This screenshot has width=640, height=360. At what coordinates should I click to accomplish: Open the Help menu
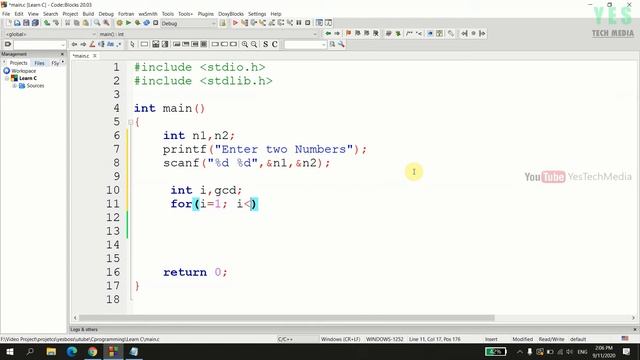(x=276, y=14)
